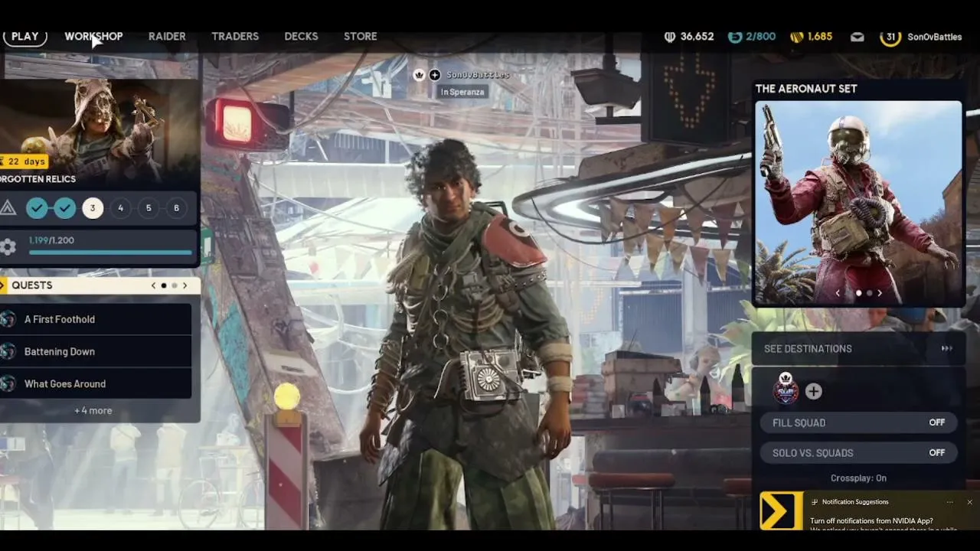Click the Forgotten Relics title
Screen dimensions: 980x551
click(38, 179)
